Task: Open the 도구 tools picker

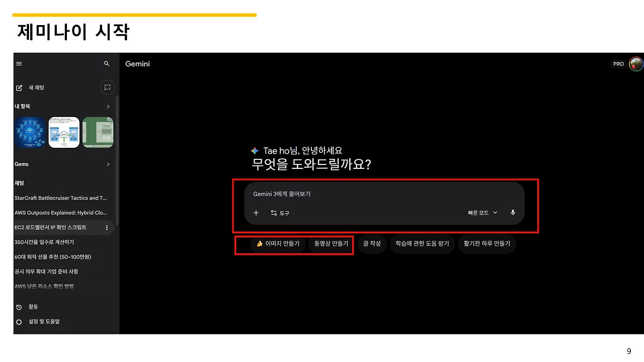Action: tap(279, 213)
